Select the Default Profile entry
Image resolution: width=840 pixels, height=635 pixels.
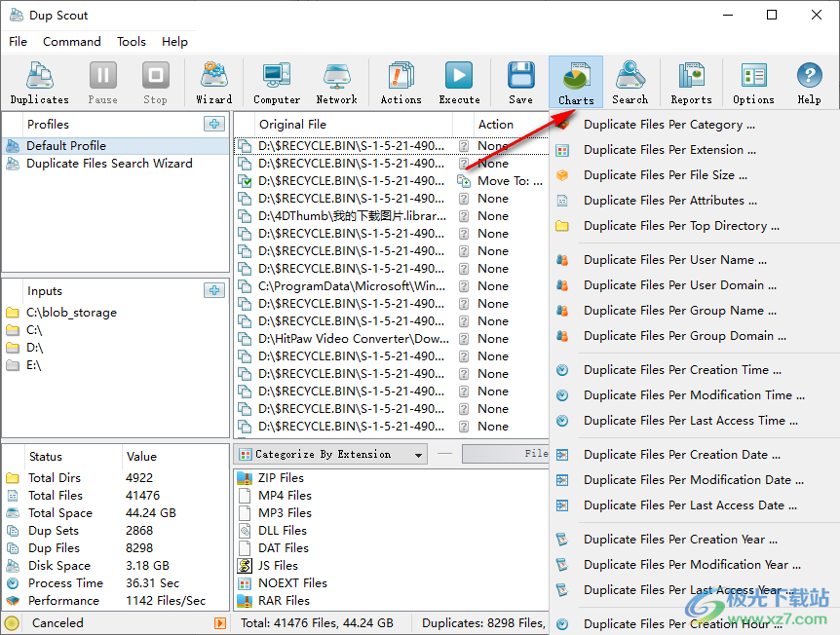(116, 146)
